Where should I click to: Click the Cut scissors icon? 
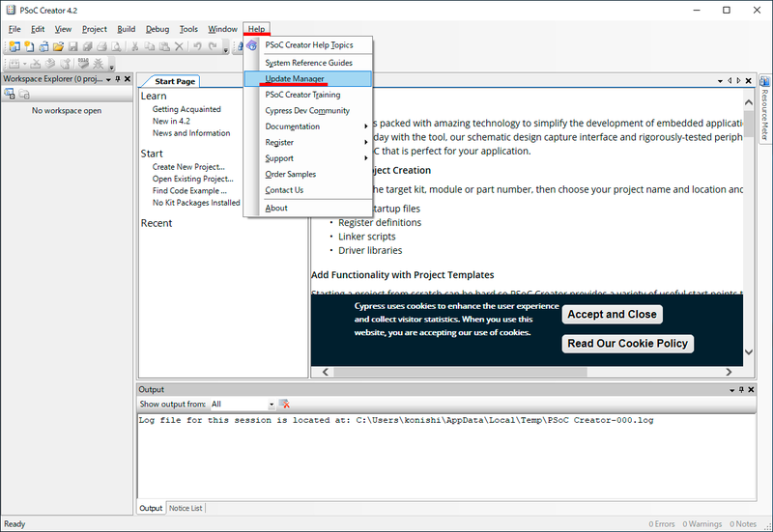(134, 46)
